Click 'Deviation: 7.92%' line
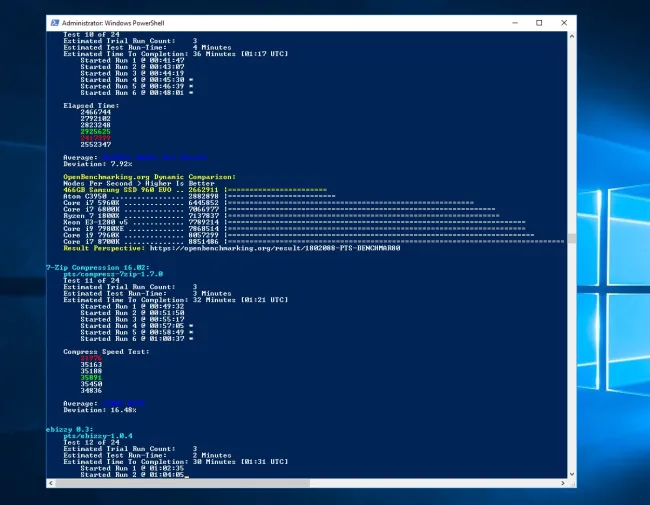This screenshot has height=505, width=650. coord(98,164)
